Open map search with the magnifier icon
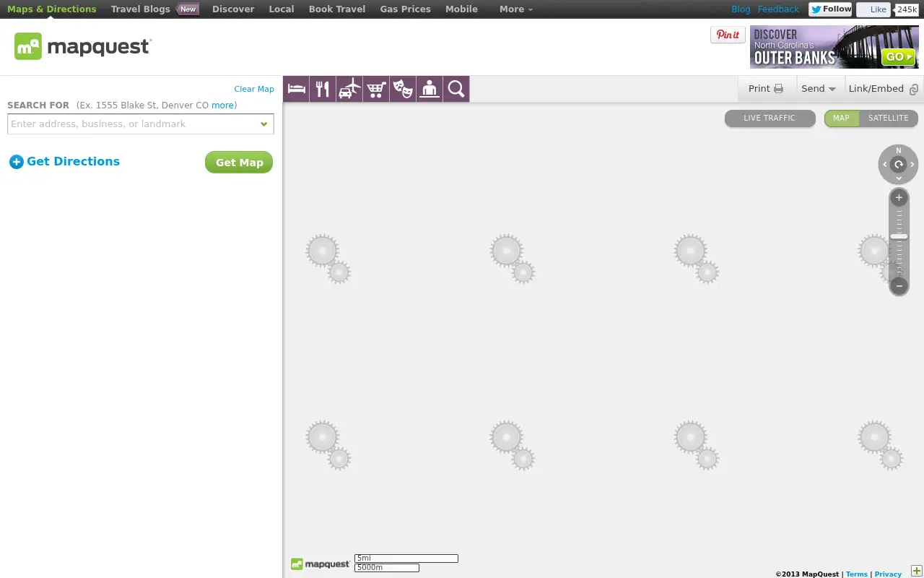The width and height of the screenshot is (924, 578). (x=456, y=89)
